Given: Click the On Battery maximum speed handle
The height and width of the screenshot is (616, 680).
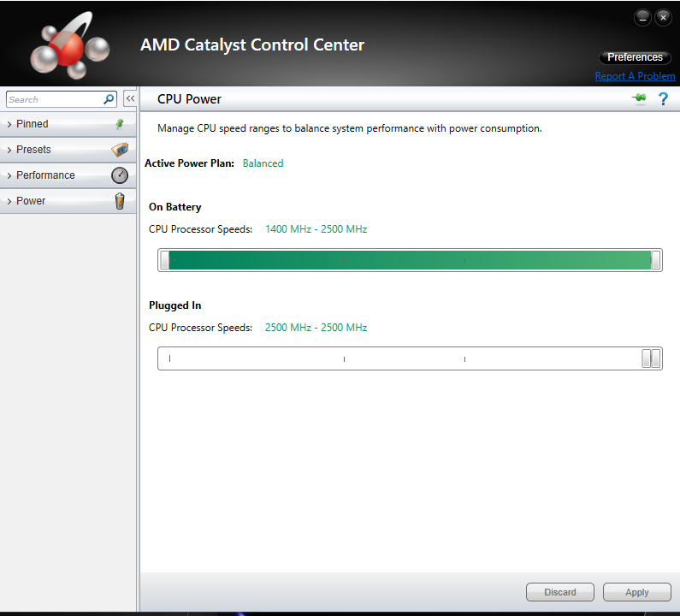Looking at the screenshot, I should pyautogui.click(x=656, y=260).
